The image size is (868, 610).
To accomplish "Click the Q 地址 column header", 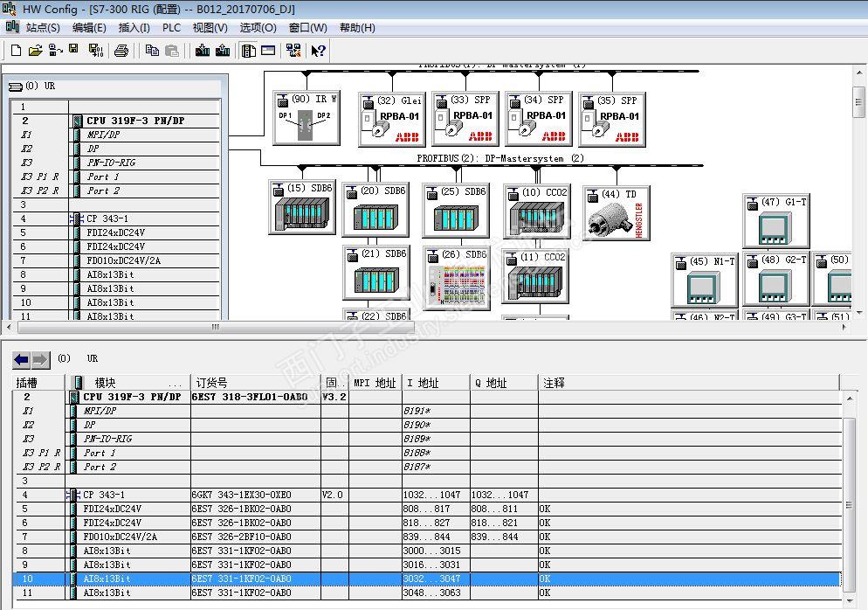I will point(504,383).
